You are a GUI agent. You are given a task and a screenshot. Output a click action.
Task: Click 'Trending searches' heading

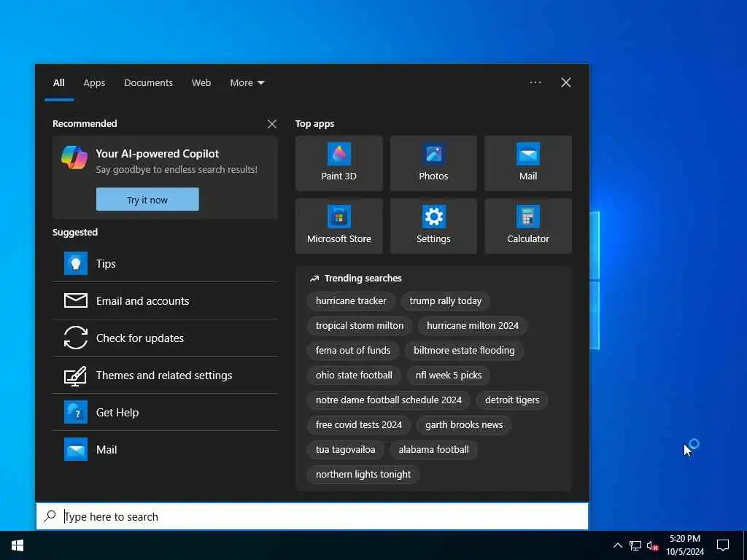click(x=363, y=278)
